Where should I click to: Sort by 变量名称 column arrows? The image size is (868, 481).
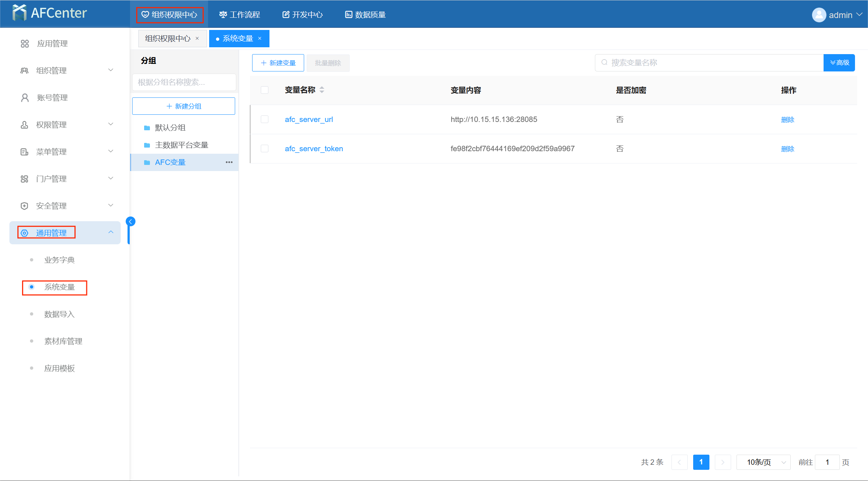click(322, 90)
